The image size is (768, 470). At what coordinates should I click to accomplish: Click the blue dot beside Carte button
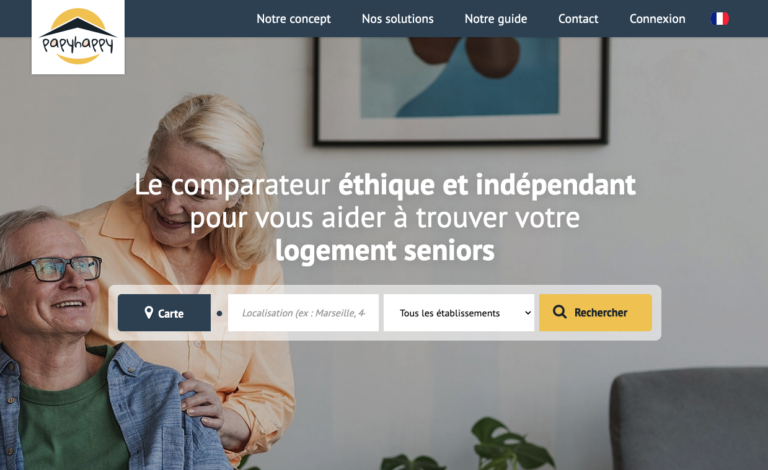tap(219, 313)
